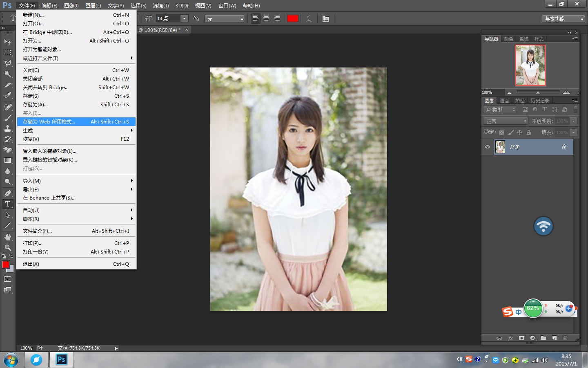Center the text alignment

click(x=266, y=19)
